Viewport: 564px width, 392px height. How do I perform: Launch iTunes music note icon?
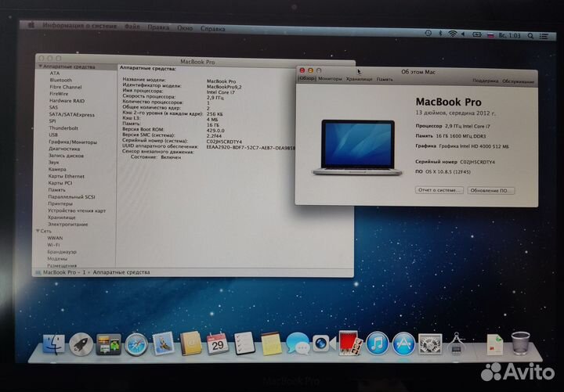pyautogui.click(x=377, y=343)
